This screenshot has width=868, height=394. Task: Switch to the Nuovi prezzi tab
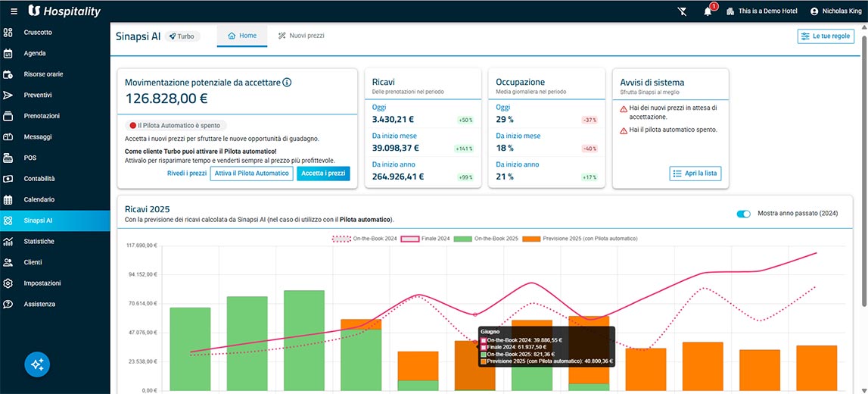click(301, 36)
